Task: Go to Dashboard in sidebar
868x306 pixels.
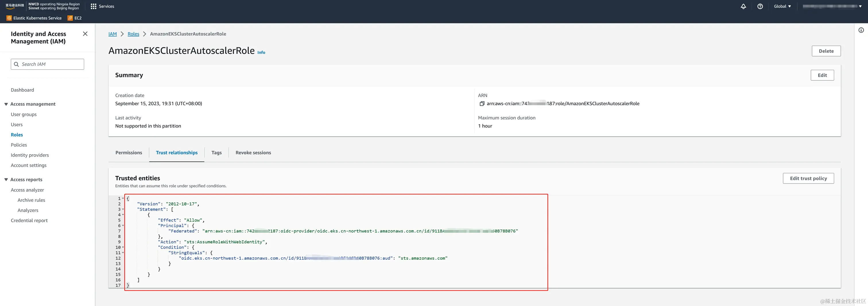Action: click(x=22, y=90)
